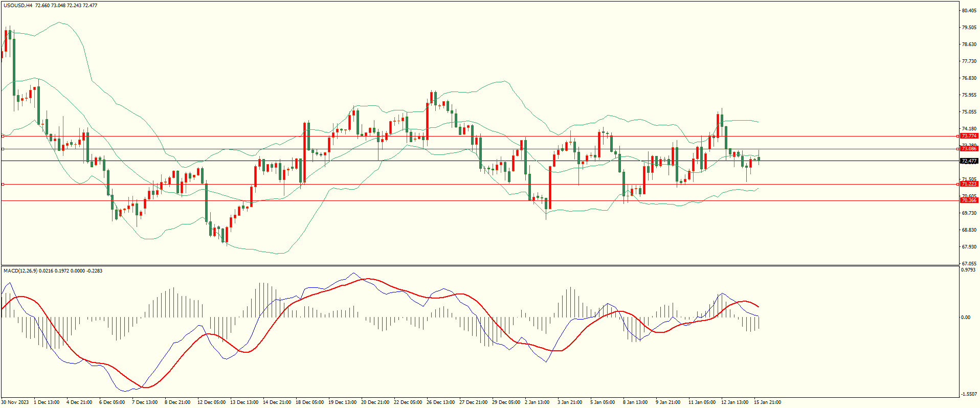Click the 80.405 value on price scale
The width and height of the screenshot is (980, 408).
[969, 10]
